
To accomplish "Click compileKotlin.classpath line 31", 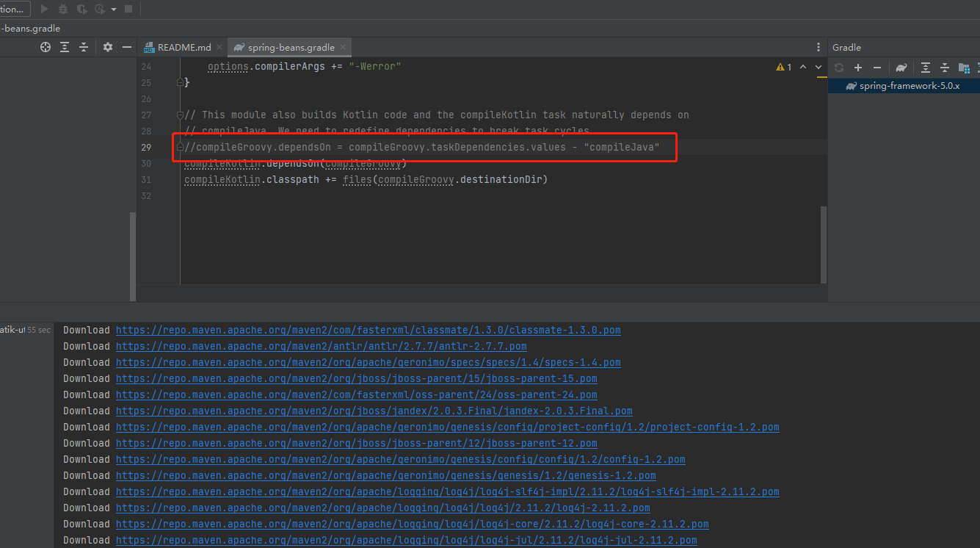I will coord(366,179).
